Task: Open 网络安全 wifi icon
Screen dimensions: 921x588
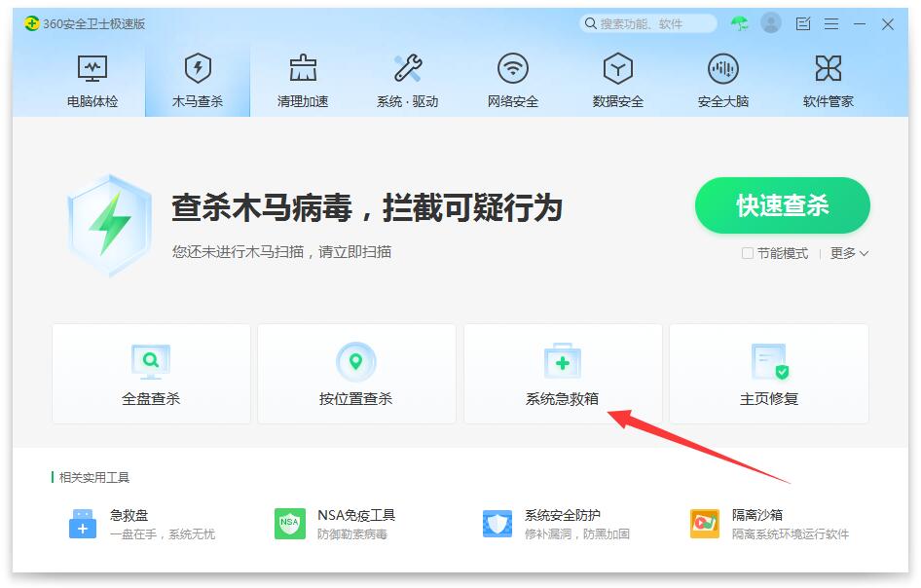Action: [513, 68]
